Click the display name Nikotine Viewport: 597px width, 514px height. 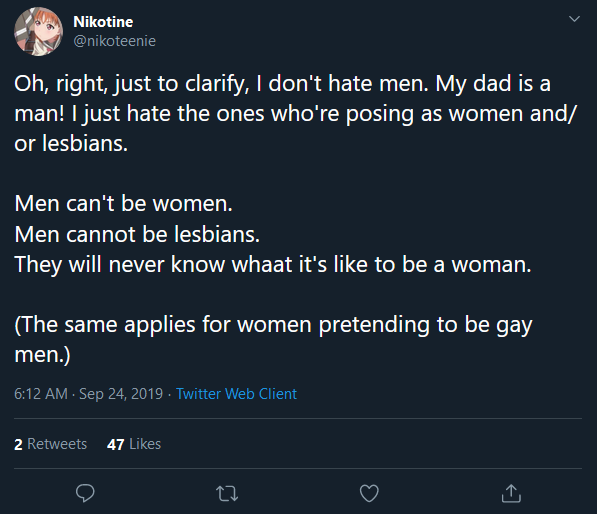(103, 22)
